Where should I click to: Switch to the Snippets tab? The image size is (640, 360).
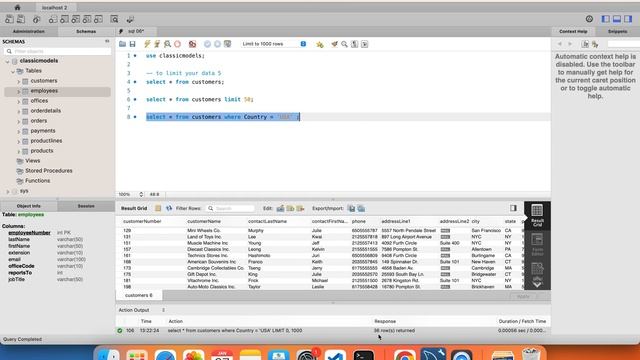[617, 31]
